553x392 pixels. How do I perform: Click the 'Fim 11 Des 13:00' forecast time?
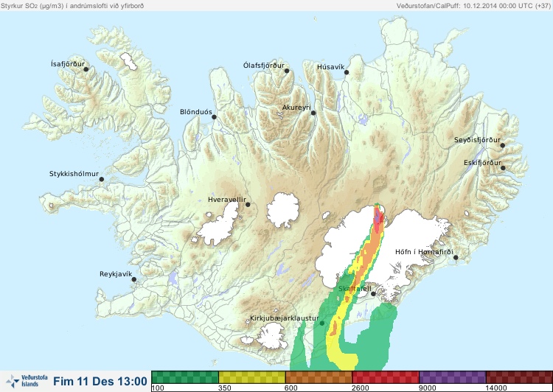click(100, 382)
